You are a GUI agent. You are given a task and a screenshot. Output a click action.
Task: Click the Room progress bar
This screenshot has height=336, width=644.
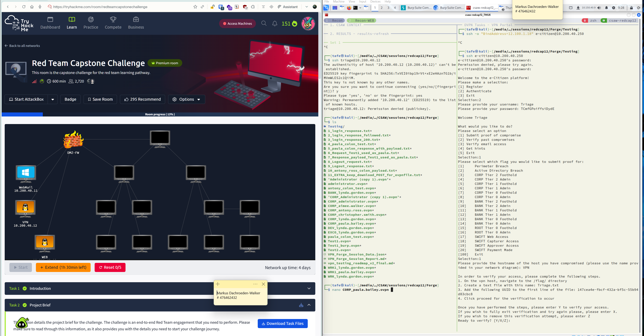160,114
